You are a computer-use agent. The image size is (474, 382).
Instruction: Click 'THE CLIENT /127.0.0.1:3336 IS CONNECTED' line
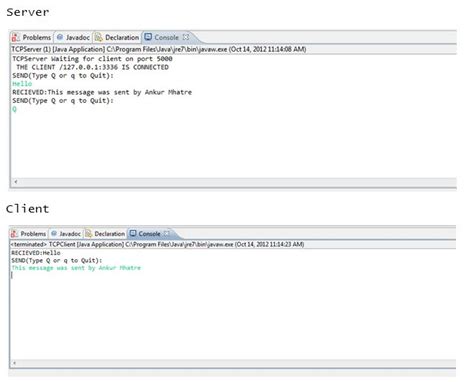pos(92,67)
